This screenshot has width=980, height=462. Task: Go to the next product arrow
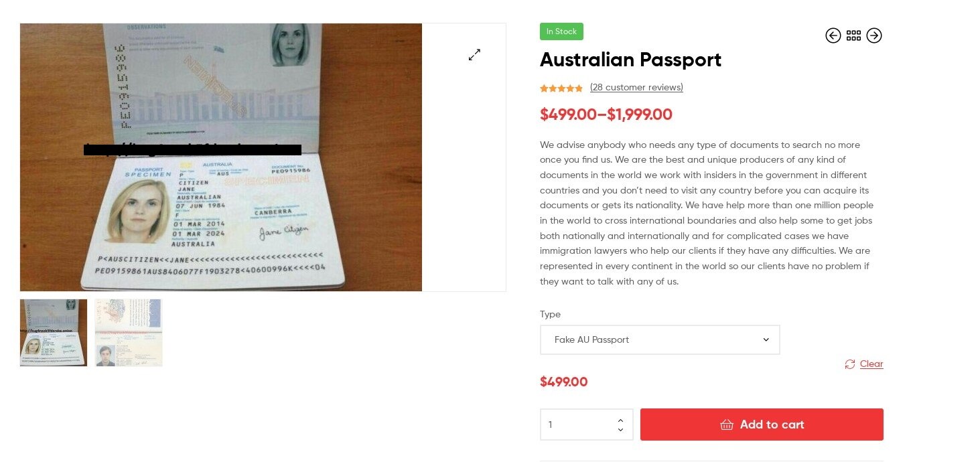pos(874,35)
